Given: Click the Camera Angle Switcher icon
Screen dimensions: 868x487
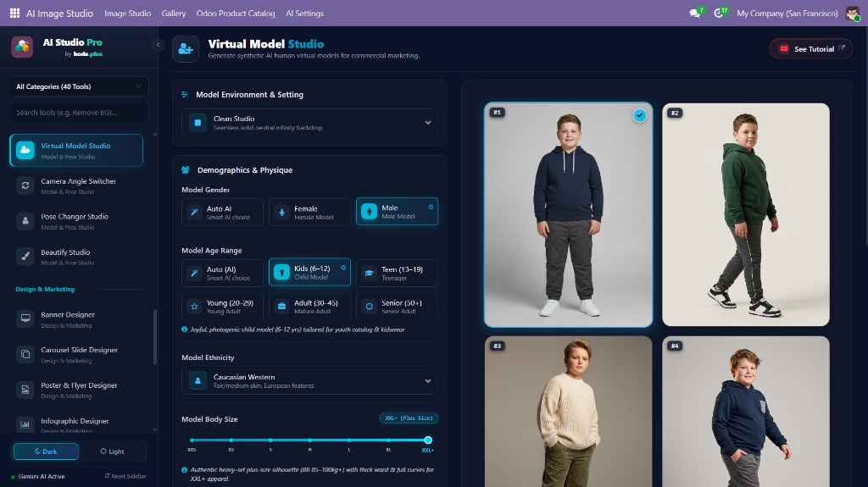Looking at the screenshot, I should click(25, 185).
